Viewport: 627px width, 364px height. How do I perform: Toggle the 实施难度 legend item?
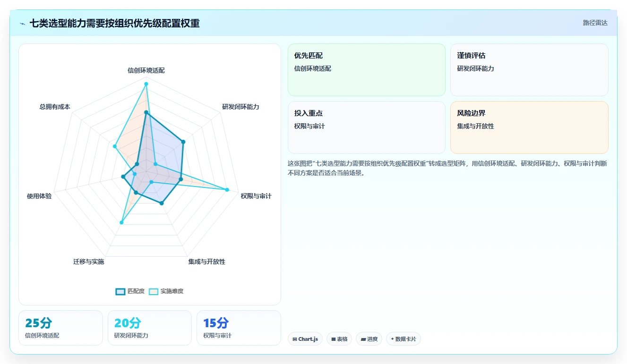[166, 291]
